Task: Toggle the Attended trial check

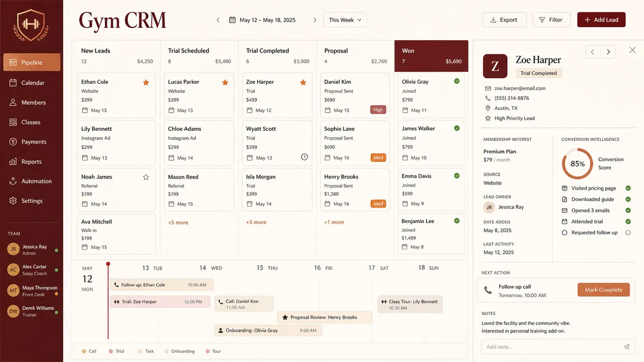Action: pos(628,221)
